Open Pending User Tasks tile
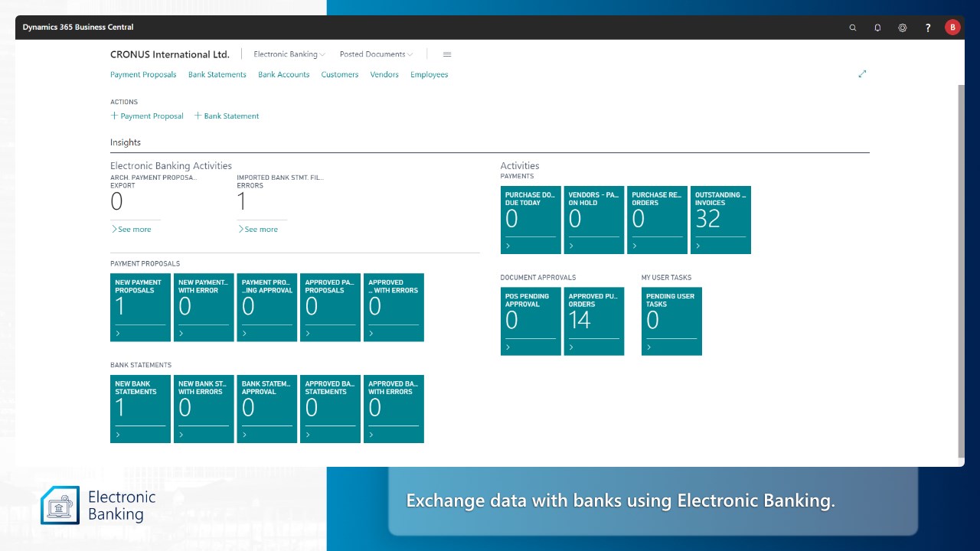Image resolution: width=980 pixels, height=551 pixels. coord(671,321)
